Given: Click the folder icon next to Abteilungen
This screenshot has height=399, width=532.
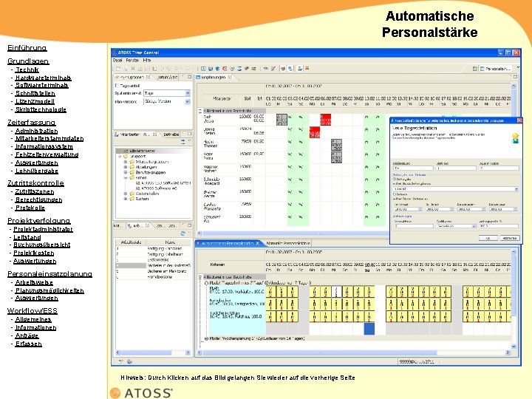Looking at the screenshot, I should [x=132, y=167].
